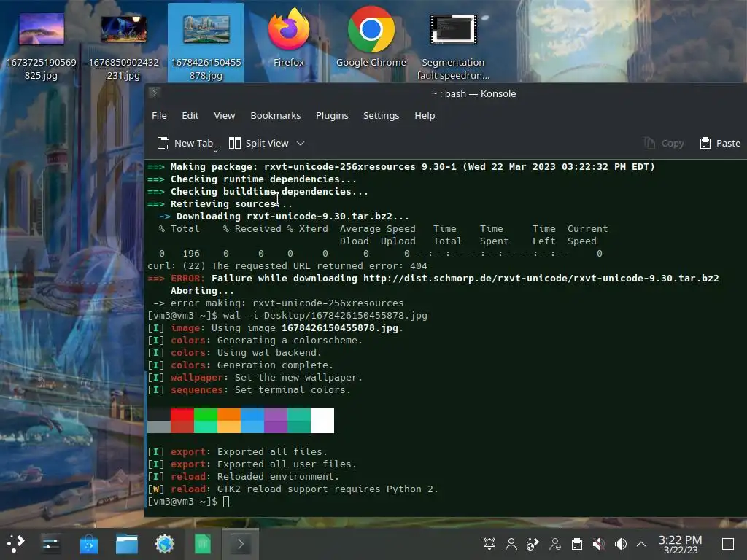Open the Segmentation fault speedrun video file
Viewport: 747px width, 560px height.
pyautogui.click(x=453, y=45)
